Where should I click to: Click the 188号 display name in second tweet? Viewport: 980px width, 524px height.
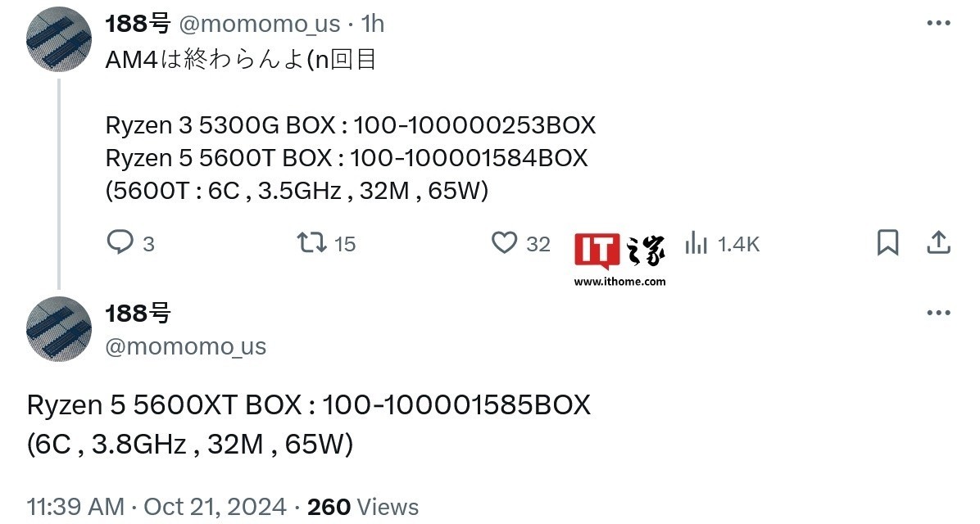click(x=138, y=313)
